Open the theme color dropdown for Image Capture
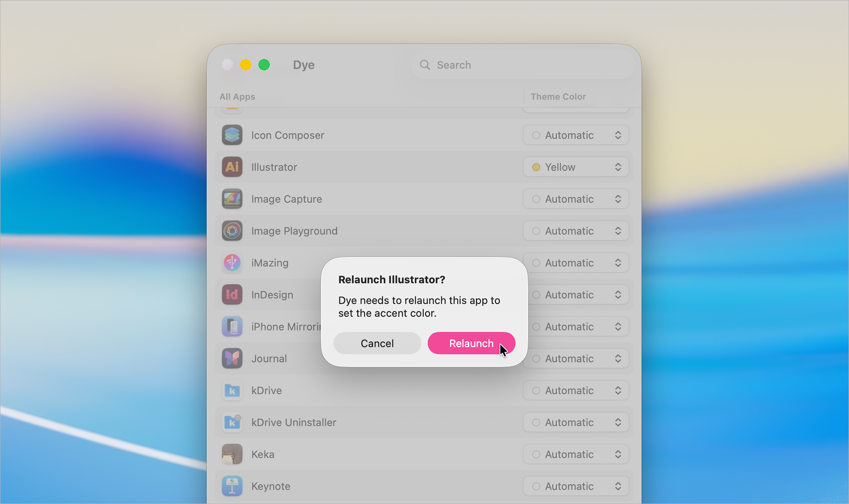849x504 pixels. click(x=576, y=199)
